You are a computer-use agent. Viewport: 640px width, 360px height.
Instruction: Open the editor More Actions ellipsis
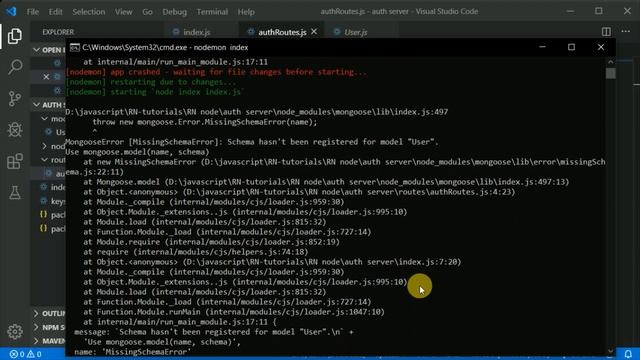(625, 32)
